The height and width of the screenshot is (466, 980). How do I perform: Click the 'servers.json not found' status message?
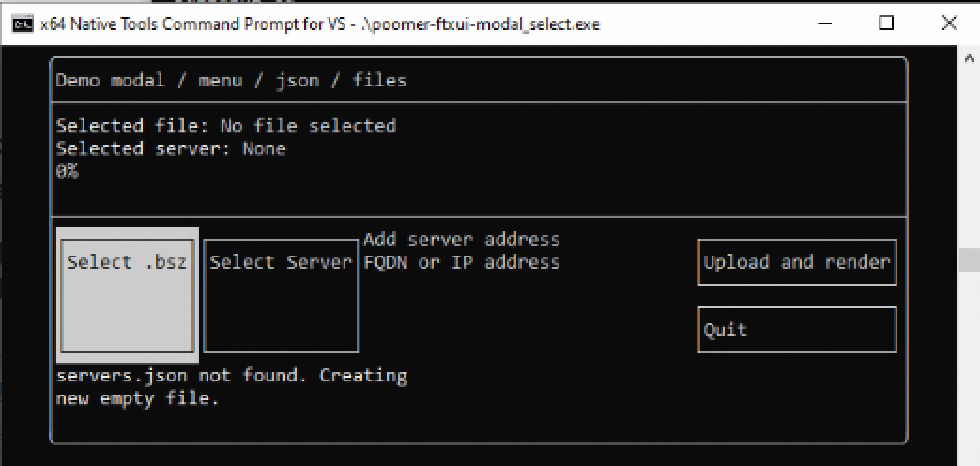231,376
